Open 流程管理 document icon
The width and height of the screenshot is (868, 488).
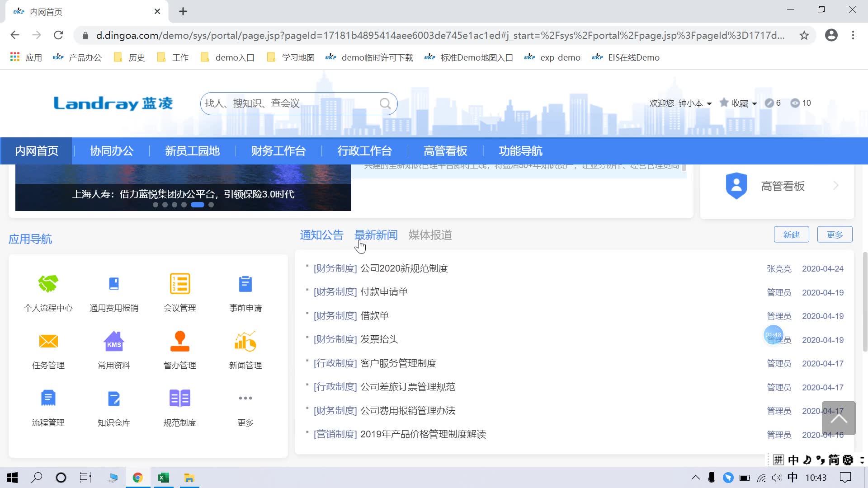(x=48, y=398)
